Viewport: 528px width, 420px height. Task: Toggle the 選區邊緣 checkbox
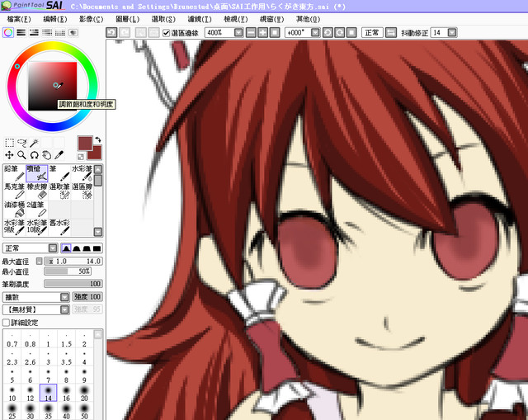[166, 32]
